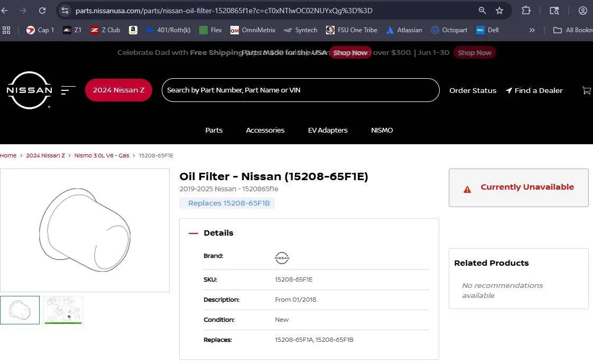Show more bookmarks with the double chevron
Viewport: 593px width, 364px height.
point(532,30)
